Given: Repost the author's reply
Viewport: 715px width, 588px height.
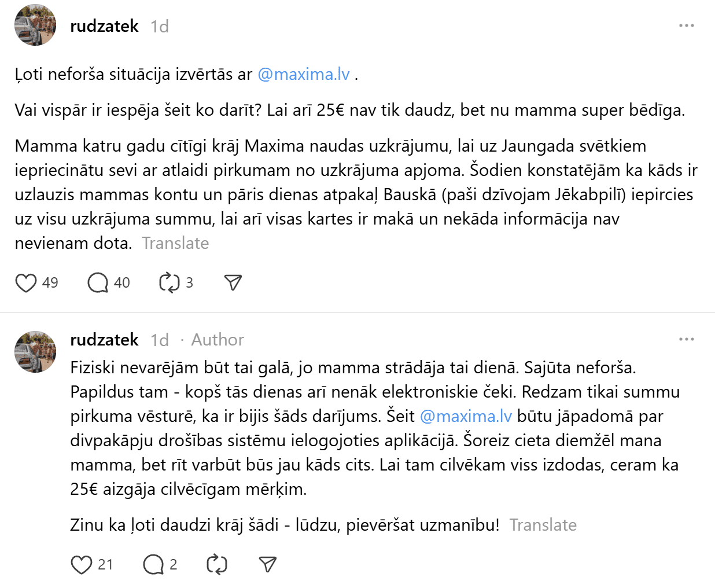Looking at the screenshot, I should [217, 565].
